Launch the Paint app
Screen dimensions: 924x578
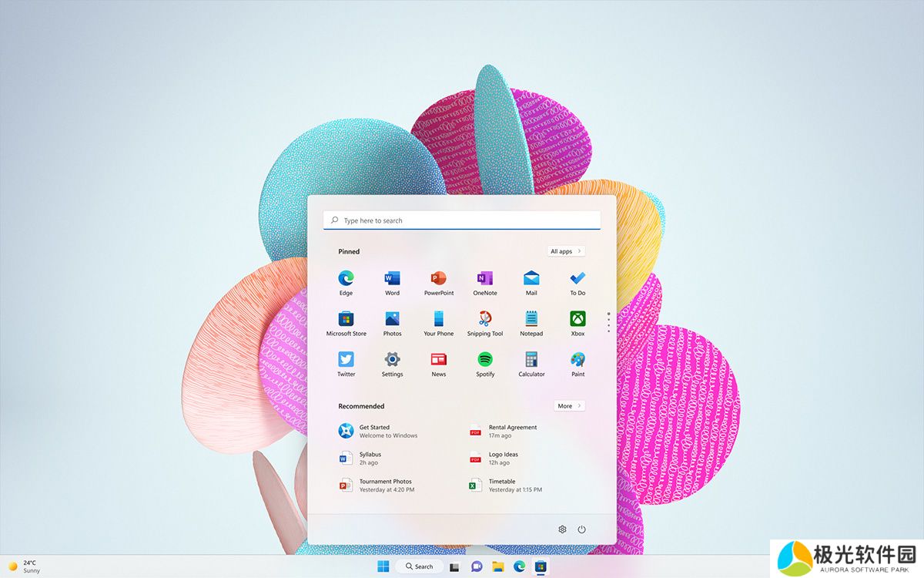coord(577,360)
